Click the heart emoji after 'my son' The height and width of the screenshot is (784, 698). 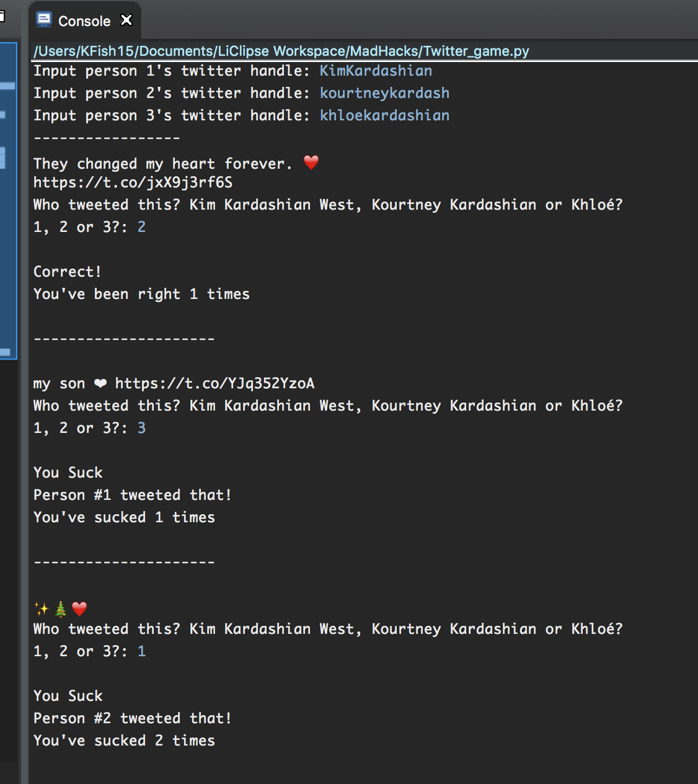[x=100, y=383]
